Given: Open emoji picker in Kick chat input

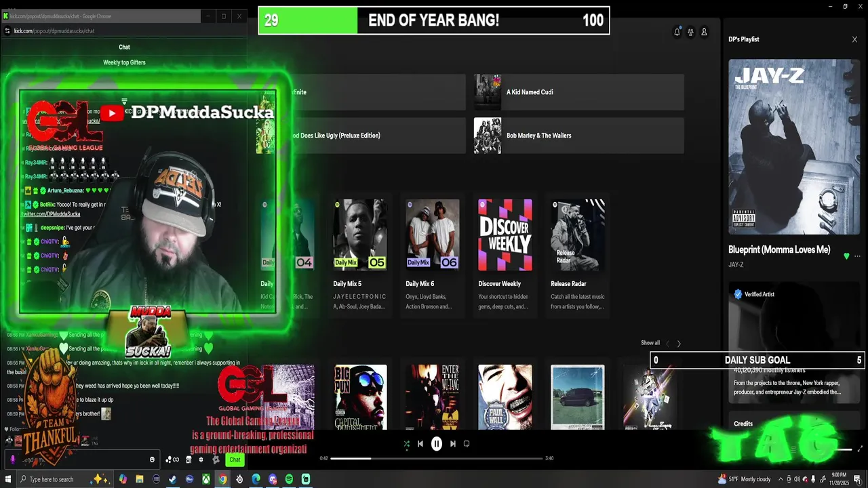Looking at the screenshot, I should pos(152,460).
